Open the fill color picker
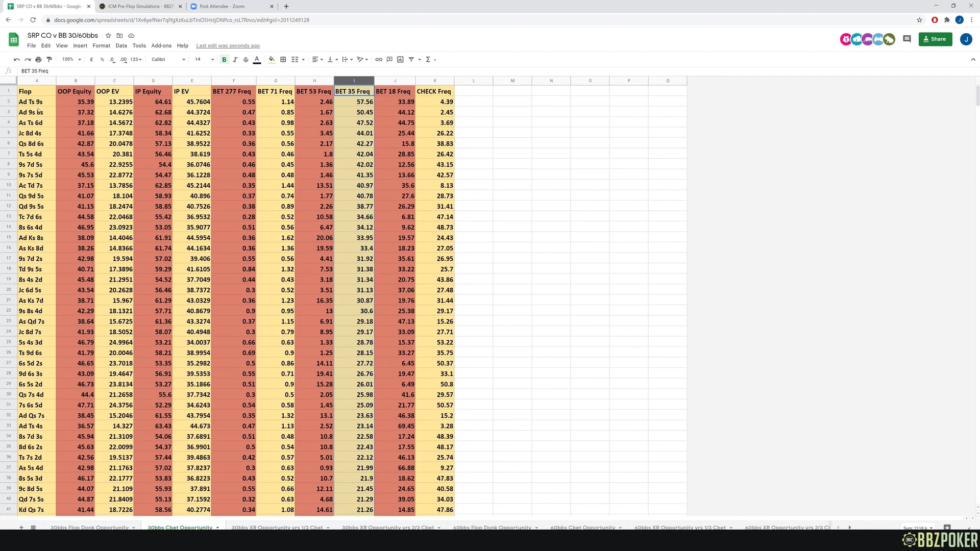 (272, 60)
